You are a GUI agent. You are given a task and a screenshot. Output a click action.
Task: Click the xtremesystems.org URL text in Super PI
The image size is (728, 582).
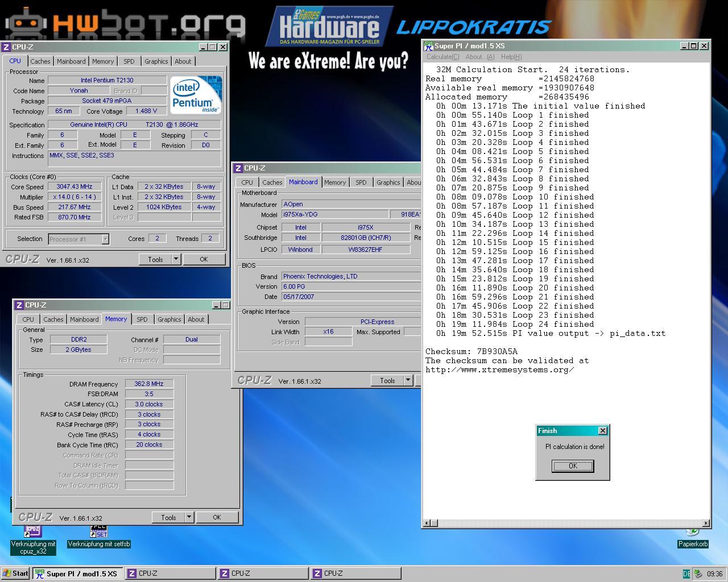coord(500,369)
